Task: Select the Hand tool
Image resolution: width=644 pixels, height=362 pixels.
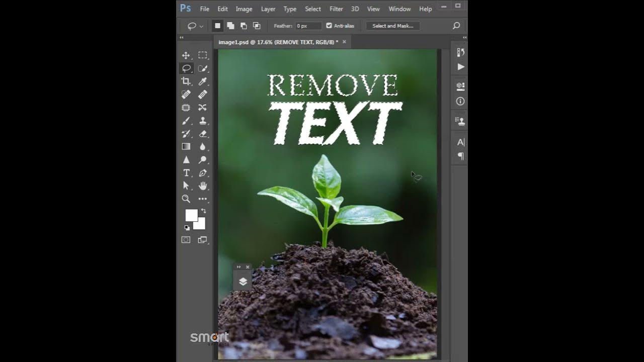Action: pyautogui.click(x=203, y=186)
